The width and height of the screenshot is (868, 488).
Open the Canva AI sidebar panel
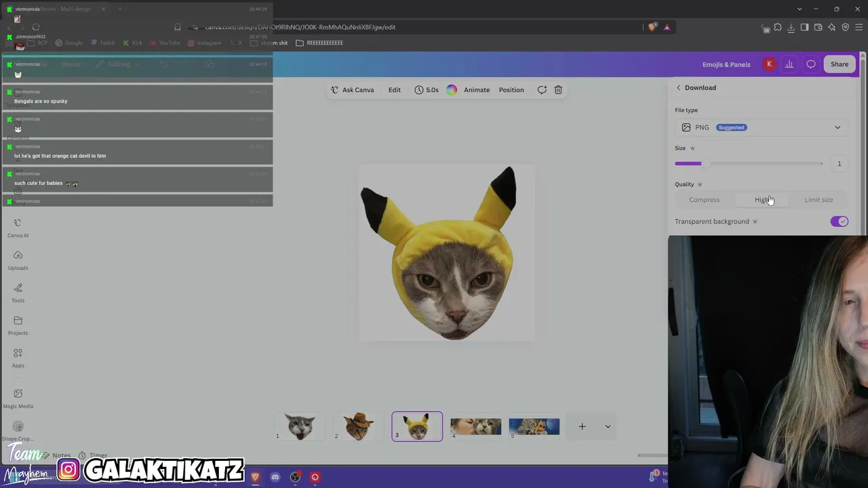point(18,228)
